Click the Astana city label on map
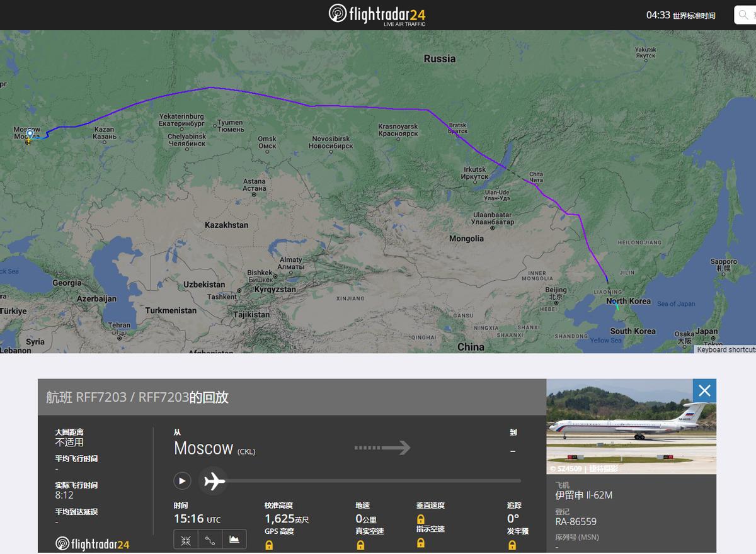 pos(255,185)
